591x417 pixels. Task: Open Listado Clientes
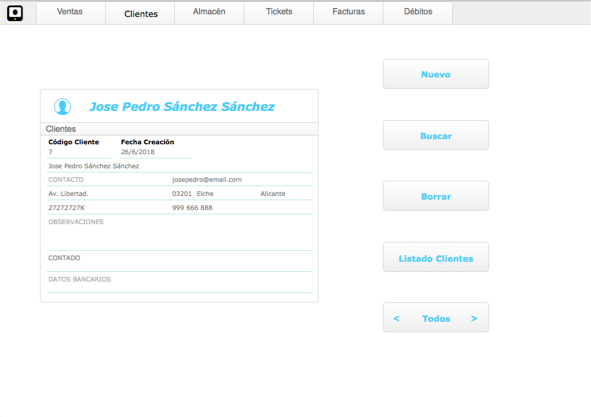pos(436,257)
